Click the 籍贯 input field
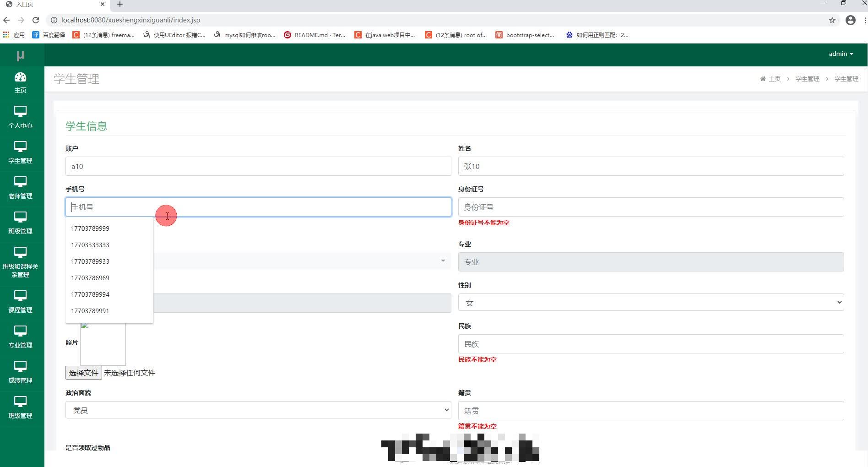Image resolution: width=868 pixels, height=467 pixels. [651, 411]
